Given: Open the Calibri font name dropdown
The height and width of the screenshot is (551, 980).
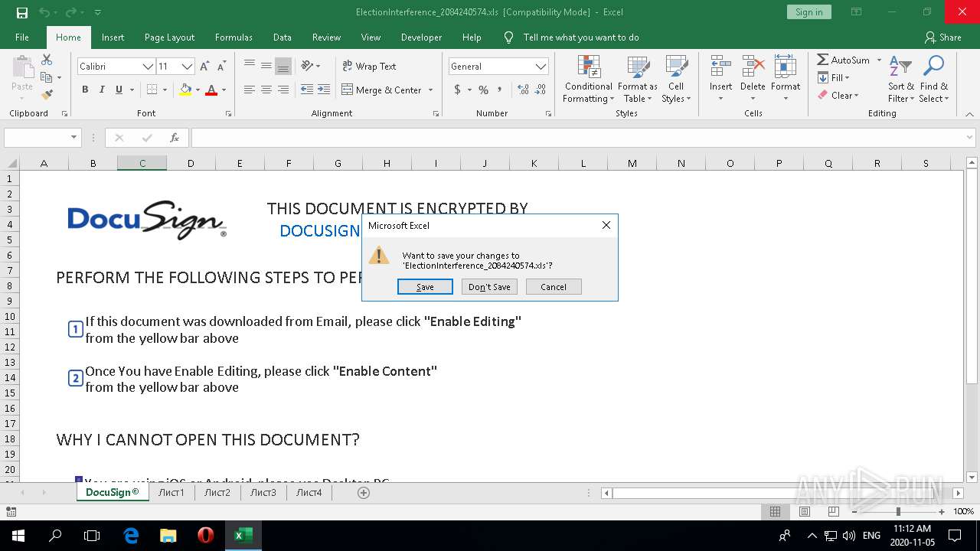Looking at the screenshot, I should point(148,67).
